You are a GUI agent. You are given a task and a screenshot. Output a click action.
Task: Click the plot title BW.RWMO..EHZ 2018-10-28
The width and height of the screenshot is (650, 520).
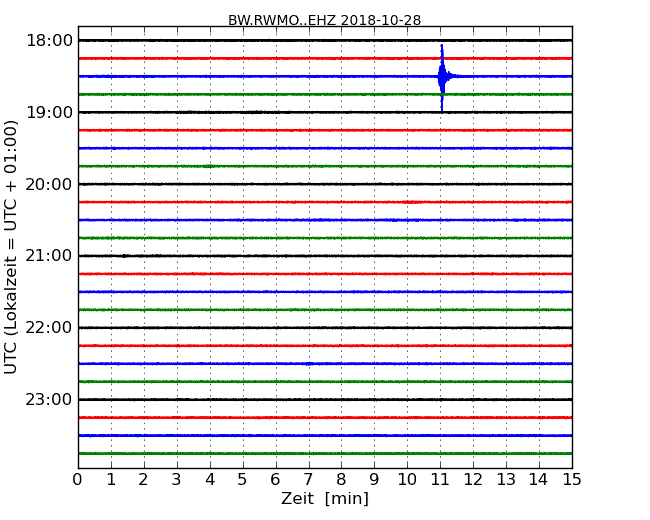coord(325,20)
